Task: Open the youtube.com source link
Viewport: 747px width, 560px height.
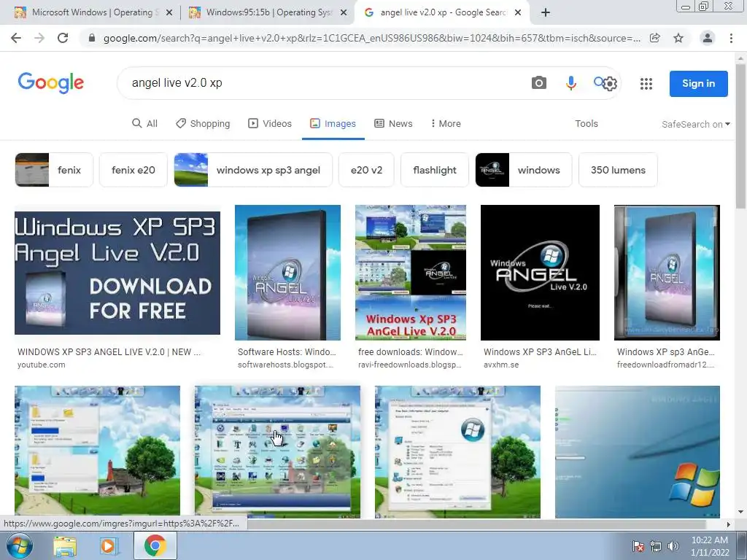Action: (42, 365)
